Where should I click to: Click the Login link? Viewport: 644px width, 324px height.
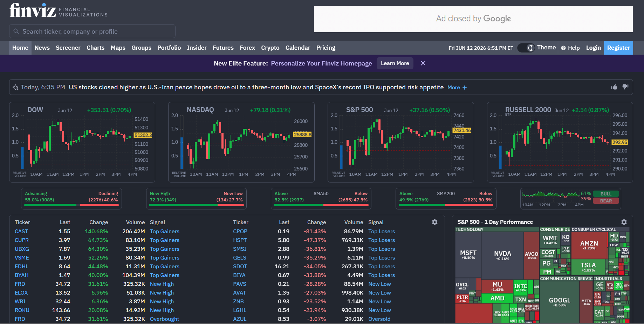[x=594, y=48]
